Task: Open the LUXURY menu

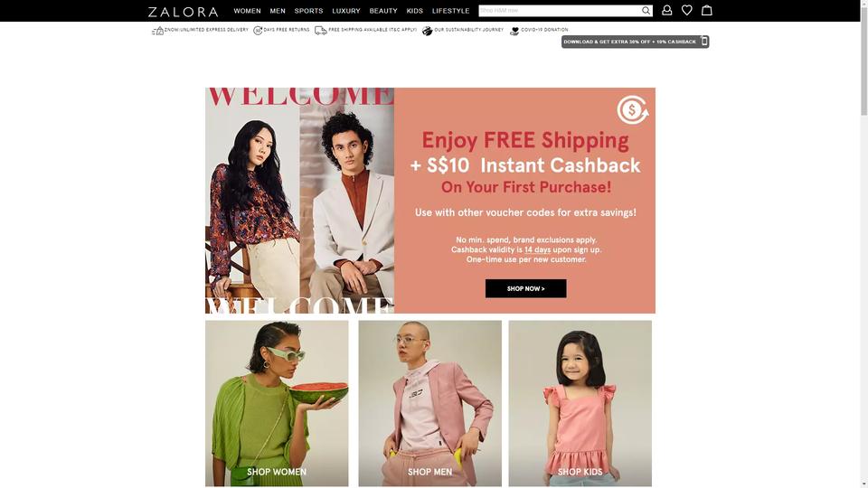Action: (346, 11)
